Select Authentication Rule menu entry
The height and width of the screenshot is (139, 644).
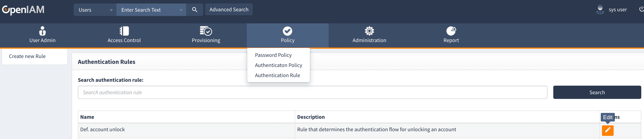pos(277,75)
